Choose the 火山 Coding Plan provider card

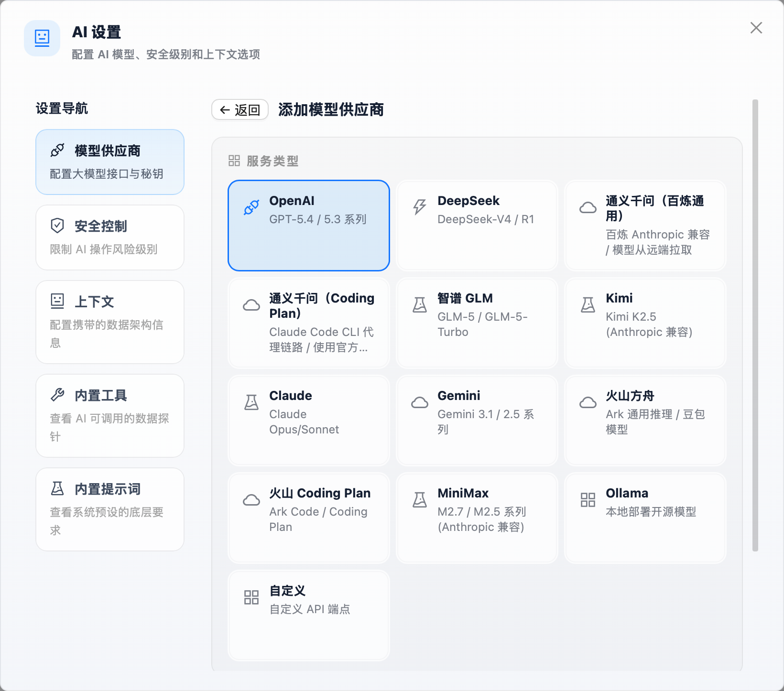pyautogui.click(x=309, y=518)
